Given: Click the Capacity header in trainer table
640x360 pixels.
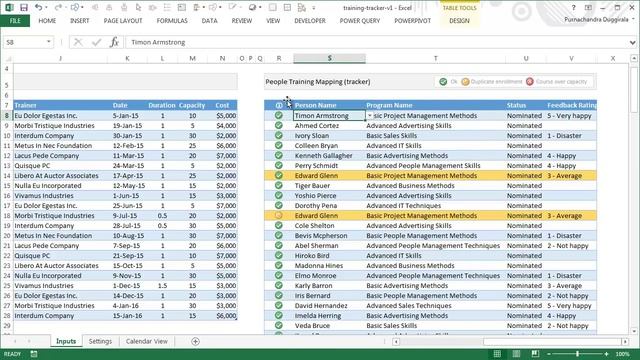Looking at the screenshot, I should [x=192, y=105].
